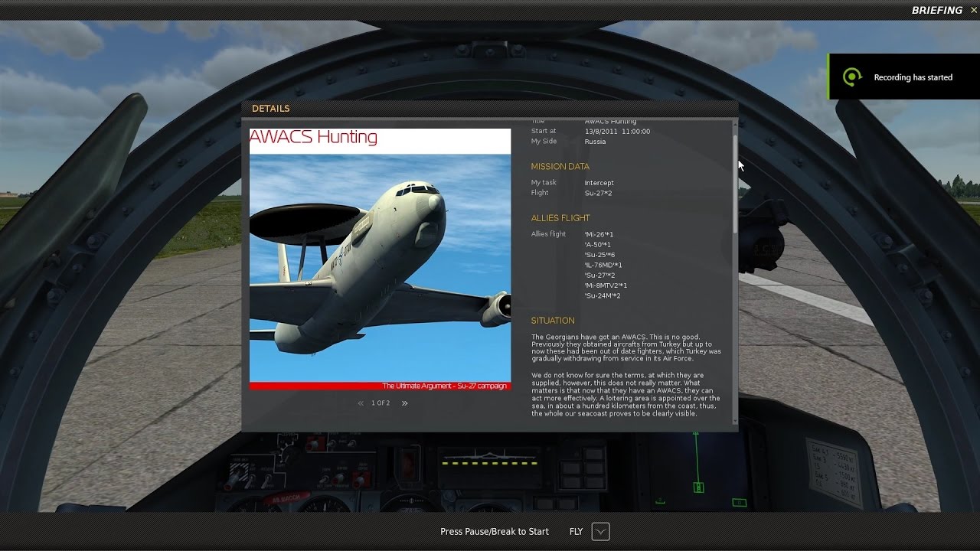
Task: Click the AWACS Hunting red image title
Action: [x=313, y=137]
